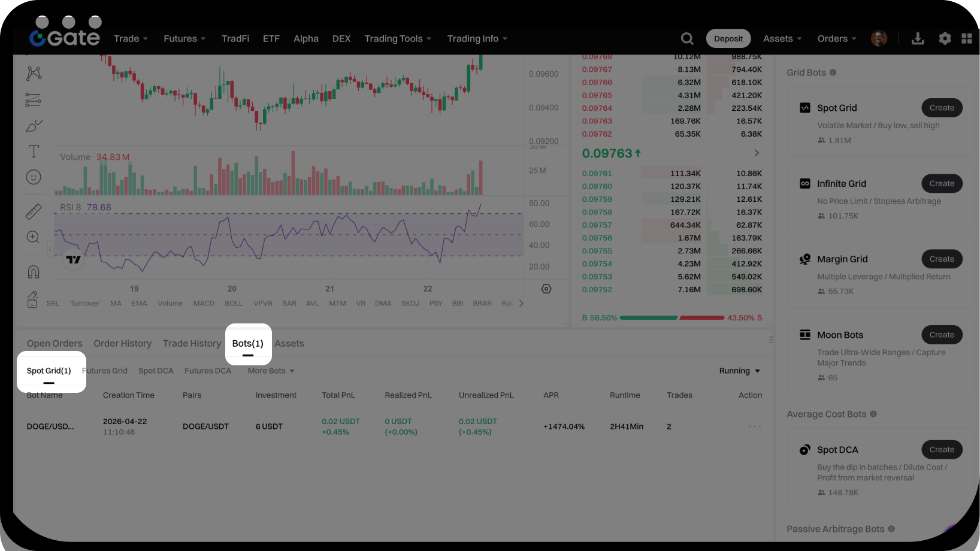Enable the MACD indicator
980x551 pixels.
tap(204, 304)
